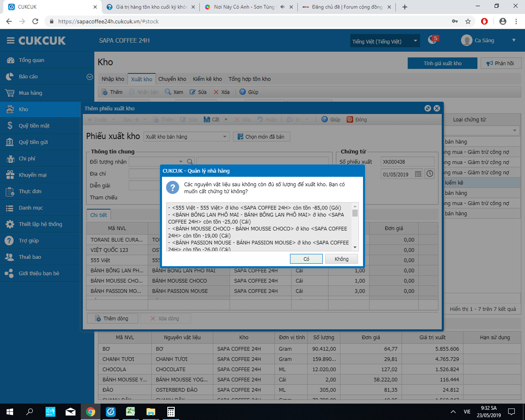525x420 pixels.
Task: Open the calendar picker for 01/05/2019
Action: [418, 174]
